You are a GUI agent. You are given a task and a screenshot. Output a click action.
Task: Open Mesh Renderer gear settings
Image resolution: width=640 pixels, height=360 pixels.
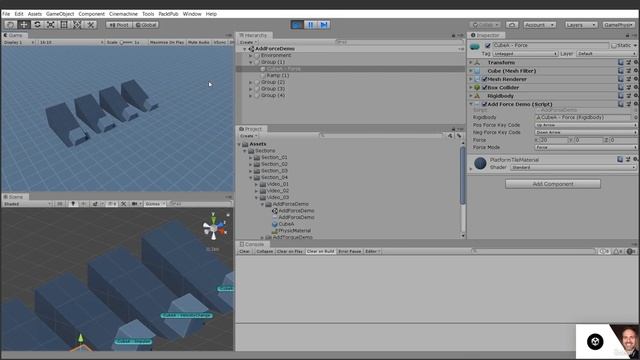[x=635, y=79]
